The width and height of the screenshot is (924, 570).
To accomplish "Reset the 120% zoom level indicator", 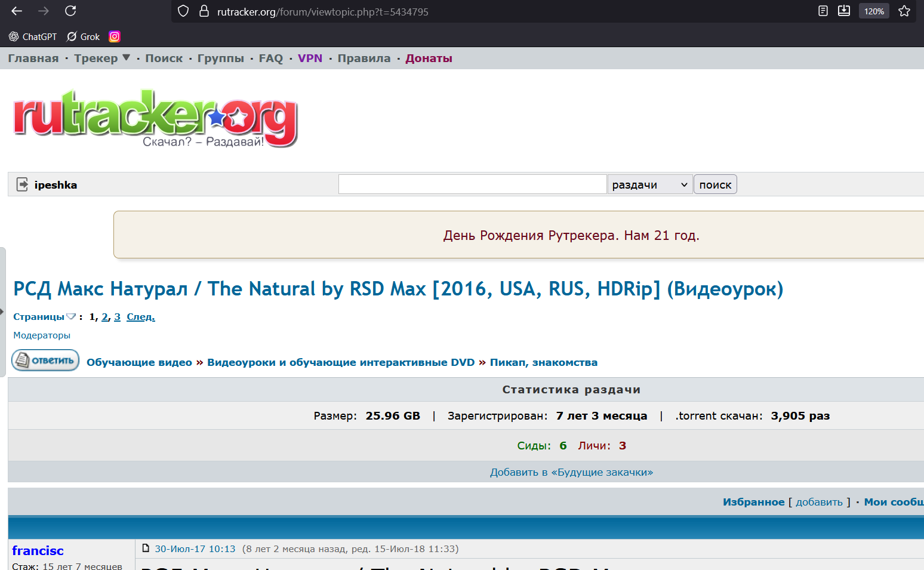I will point(874,11).
